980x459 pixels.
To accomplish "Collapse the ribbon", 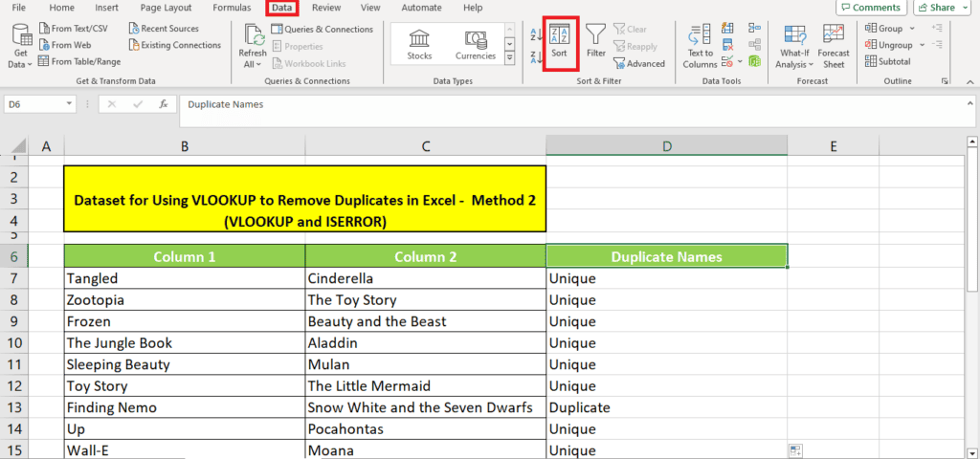I will tap(970, 81).
